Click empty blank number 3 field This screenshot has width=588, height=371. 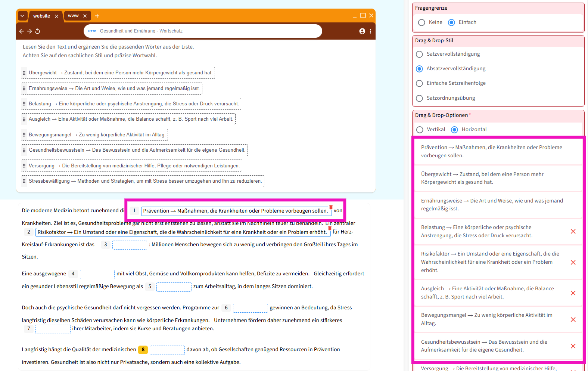130,245
